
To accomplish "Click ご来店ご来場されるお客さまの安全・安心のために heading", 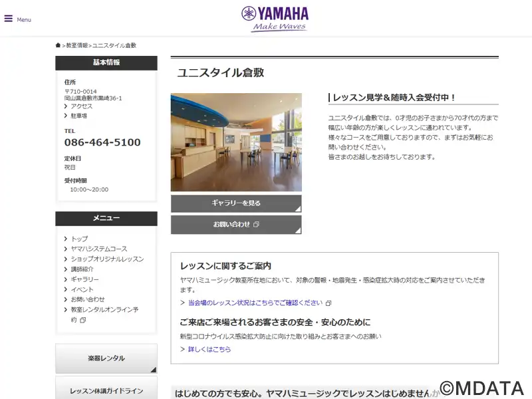I will pyautogui.click(x=275, y=323).
